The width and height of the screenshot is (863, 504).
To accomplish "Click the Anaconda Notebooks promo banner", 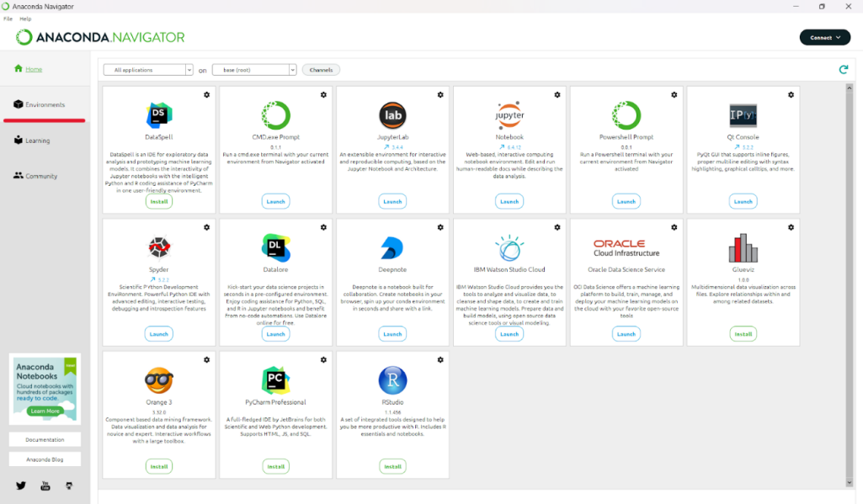I will (45, 389).
